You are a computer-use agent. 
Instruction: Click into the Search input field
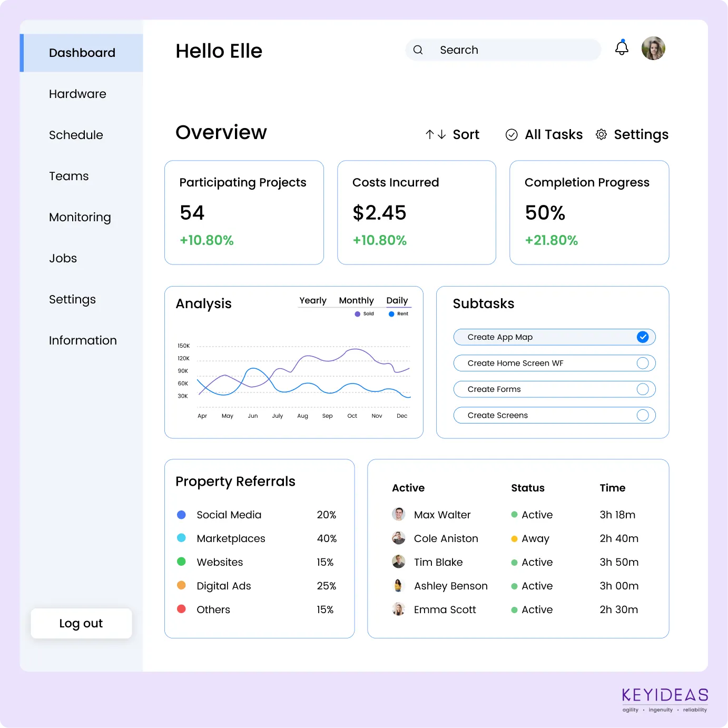511,50
